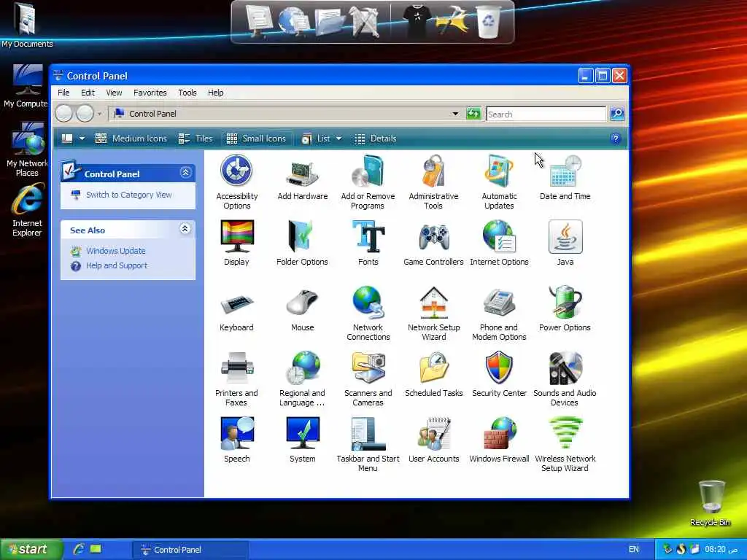
Task: Open the System icon
Action: tap(303, 440)
